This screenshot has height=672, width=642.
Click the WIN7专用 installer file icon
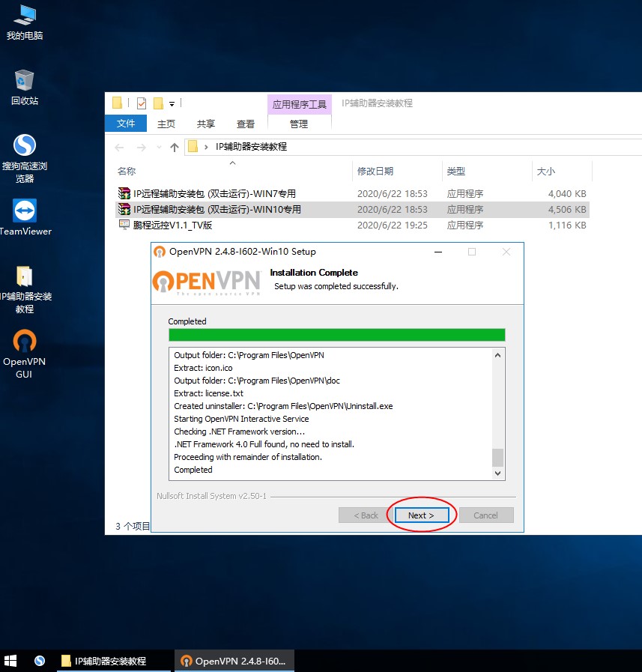pyautogui.click(x=124, y=194)
